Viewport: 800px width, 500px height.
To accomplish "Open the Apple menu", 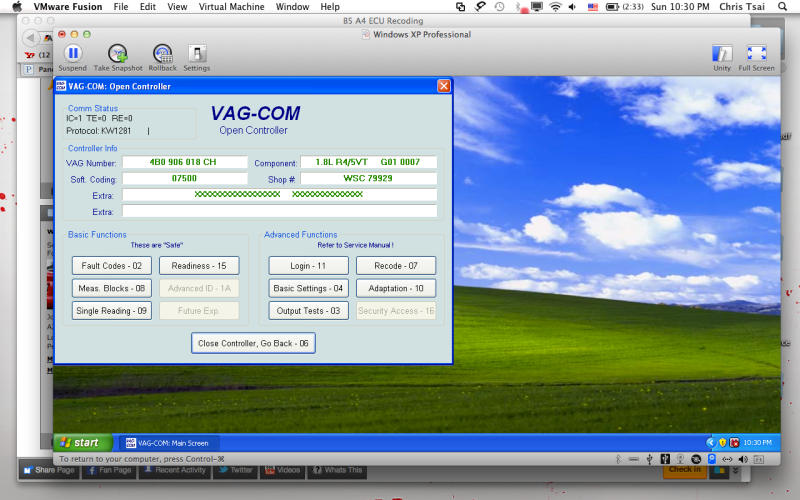I will (x=17, y=7).
